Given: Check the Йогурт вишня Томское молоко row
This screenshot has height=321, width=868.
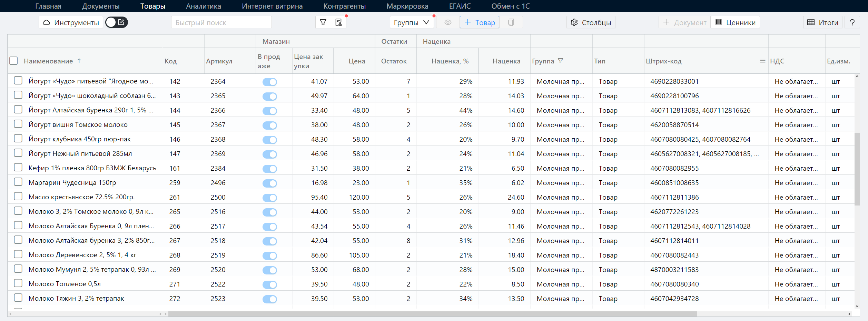Looking at the screenshot, I should [x=18, y=124].
